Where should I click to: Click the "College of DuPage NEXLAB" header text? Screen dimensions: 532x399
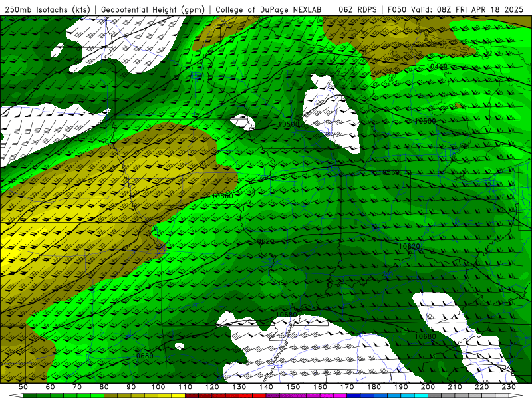point(269,10)
